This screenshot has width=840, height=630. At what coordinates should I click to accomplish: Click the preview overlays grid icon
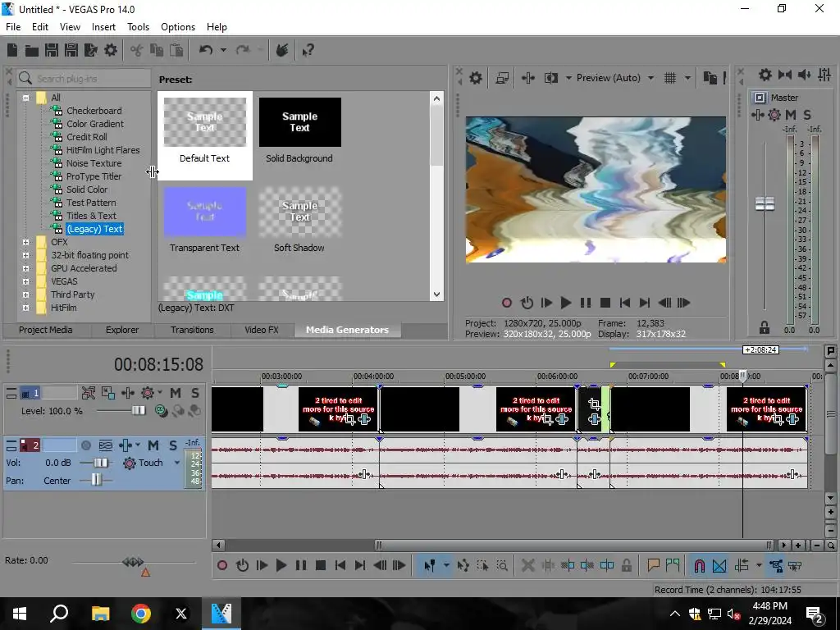point(670,78)
